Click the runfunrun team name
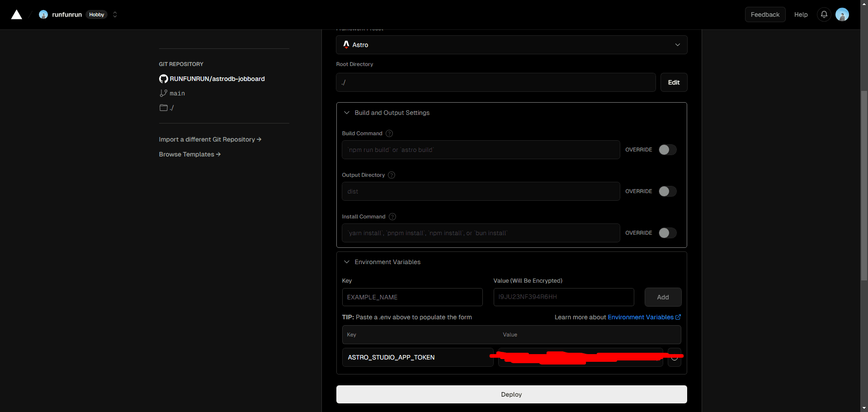The width and height of the screenshot is (868, 412). tap(67, 14)
